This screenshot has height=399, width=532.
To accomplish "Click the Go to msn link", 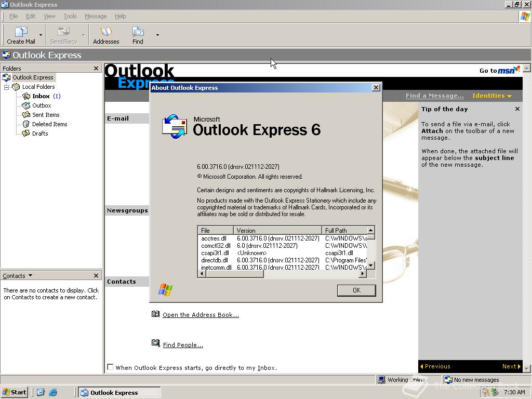I will 499,70.
